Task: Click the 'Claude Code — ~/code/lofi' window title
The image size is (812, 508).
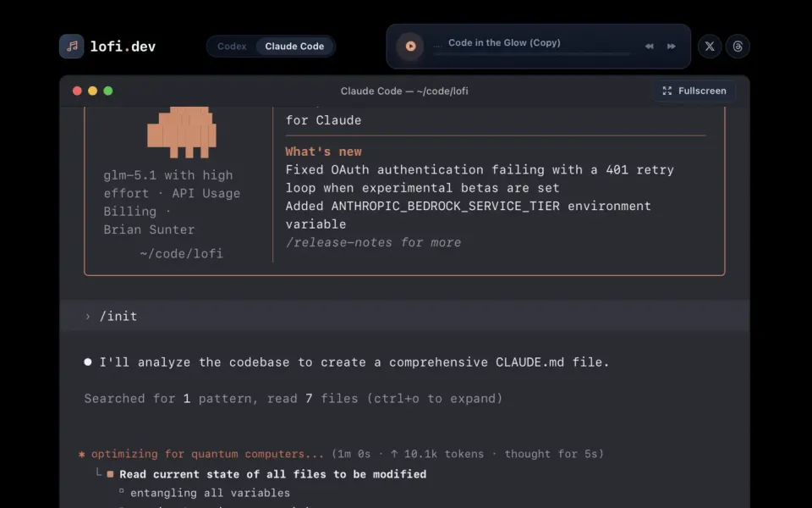Action: tap(404, 91)
